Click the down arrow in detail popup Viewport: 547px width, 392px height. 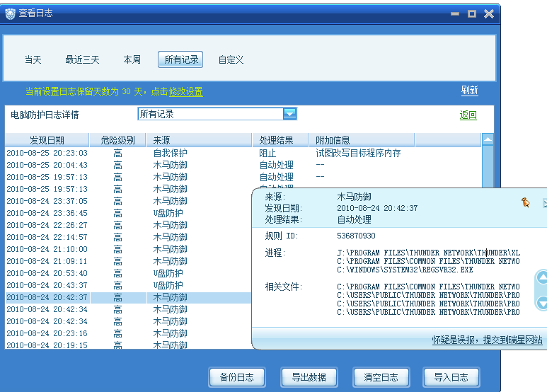pyautogui.click(x=541, y=303)
